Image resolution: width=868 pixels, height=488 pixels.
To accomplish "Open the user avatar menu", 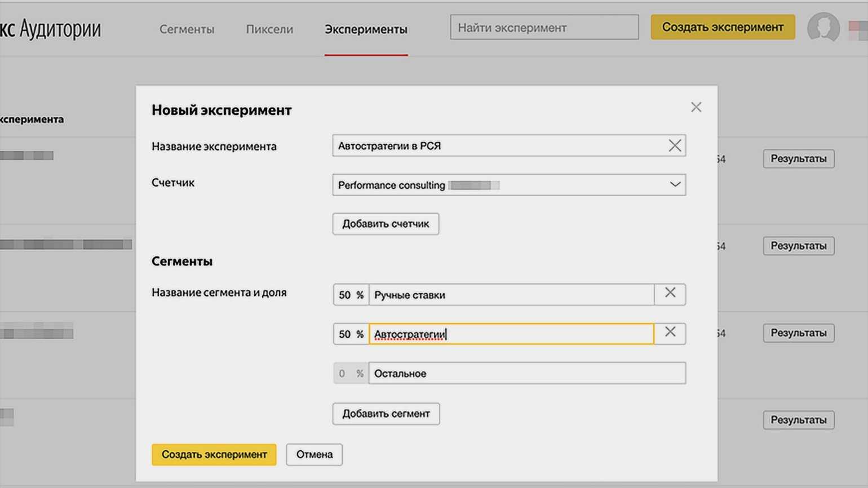I will [823, 28].
